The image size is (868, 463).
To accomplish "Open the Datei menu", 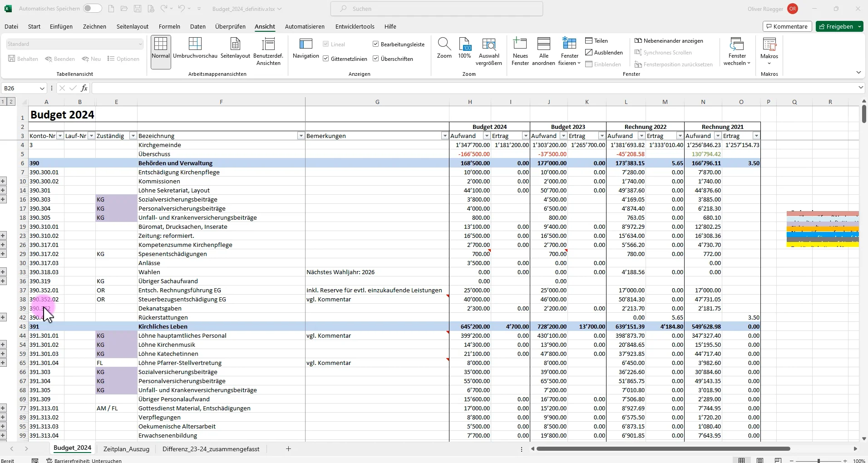I will click(11, 26).
